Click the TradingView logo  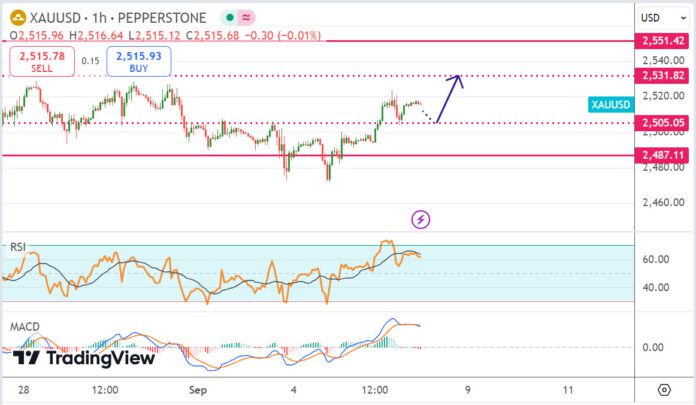pyautogui.click(x=84, y=357)
